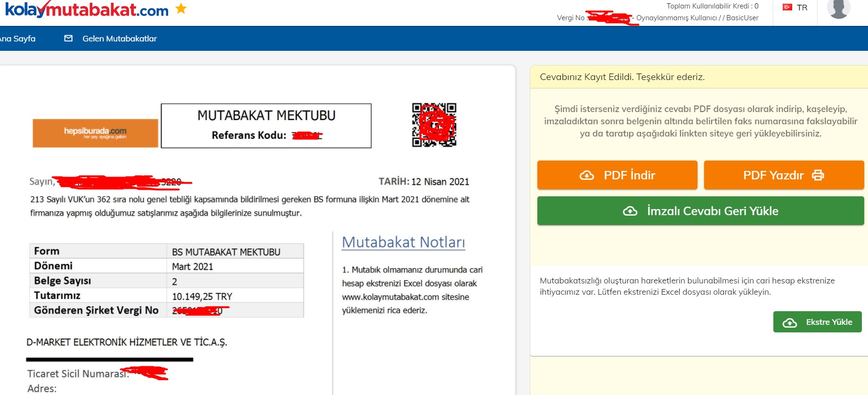Open the TR language selector

[795, 7]
